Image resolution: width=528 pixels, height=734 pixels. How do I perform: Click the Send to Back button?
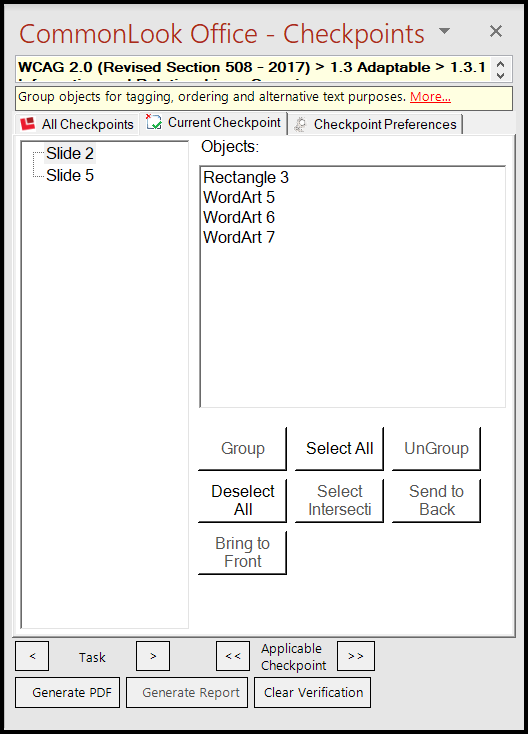pyautogui.click(x=436, y=500)
